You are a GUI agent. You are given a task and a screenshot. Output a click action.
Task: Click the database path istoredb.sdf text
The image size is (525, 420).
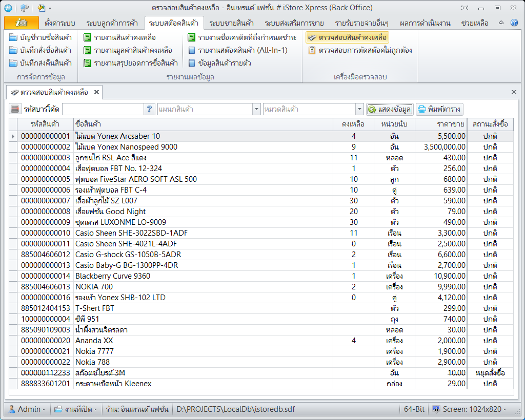click(236, 409)
